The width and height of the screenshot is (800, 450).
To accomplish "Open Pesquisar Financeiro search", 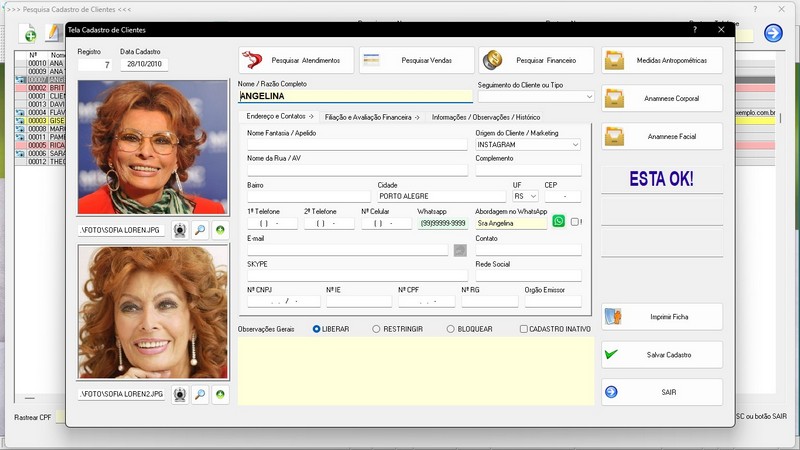I will coord(536,60).
